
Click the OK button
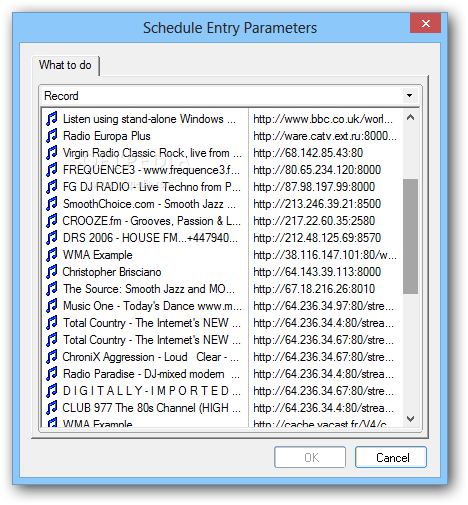[x=310, y=457]
